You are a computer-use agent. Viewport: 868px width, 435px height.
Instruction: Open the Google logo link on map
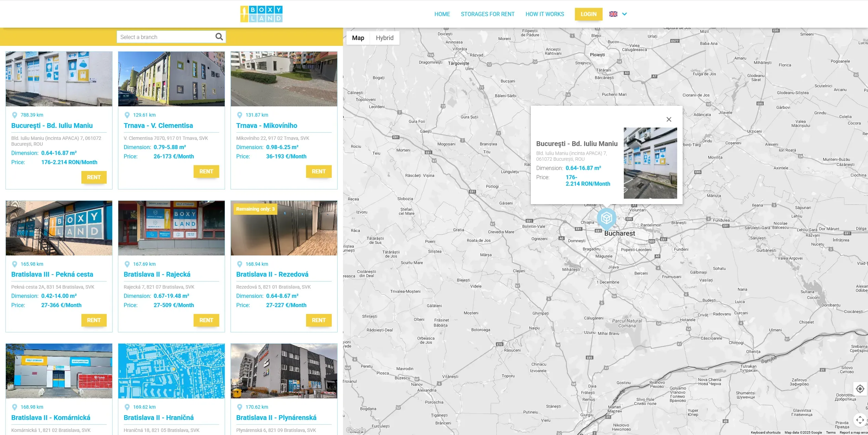[356, 430]
